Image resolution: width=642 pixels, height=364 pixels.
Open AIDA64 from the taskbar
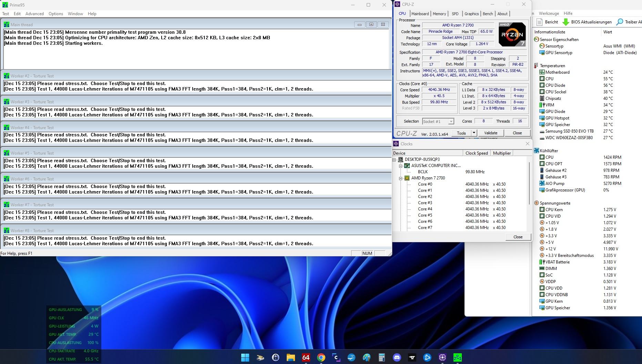click(306, 357)
